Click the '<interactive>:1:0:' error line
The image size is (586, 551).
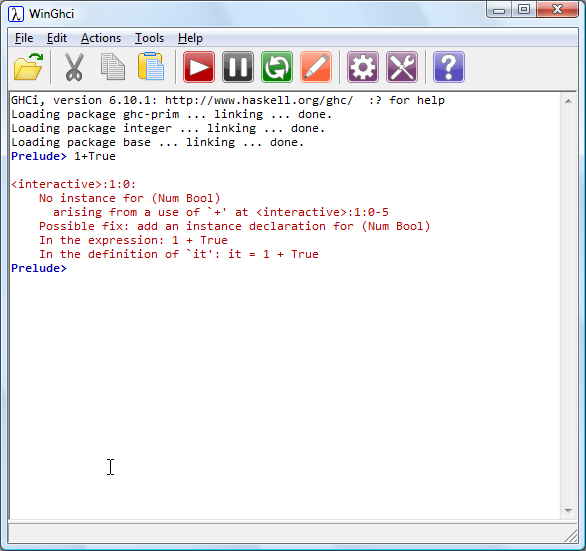coord(74,184)
